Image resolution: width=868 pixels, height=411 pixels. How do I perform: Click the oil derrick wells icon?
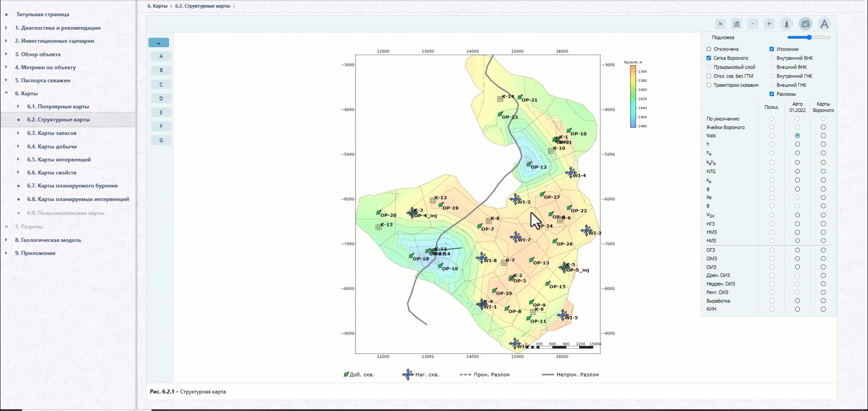click(787, 24)
